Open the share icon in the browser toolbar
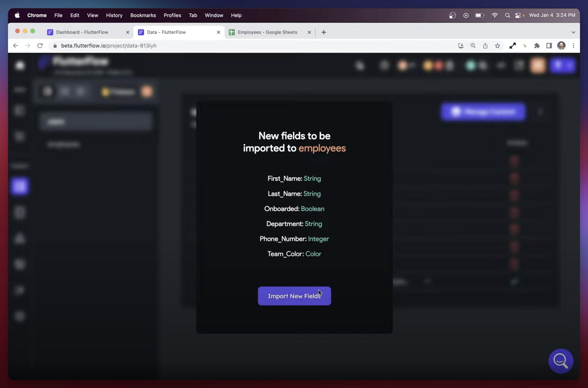This screenshot has width=588, height=388. [x=485, y=45]
